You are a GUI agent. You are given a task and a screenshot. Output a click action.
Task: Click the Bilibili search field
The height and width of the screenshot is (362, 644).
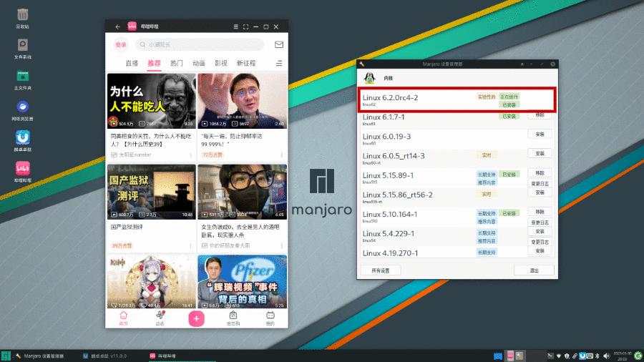pyautogui.click(x=197, y=44)
